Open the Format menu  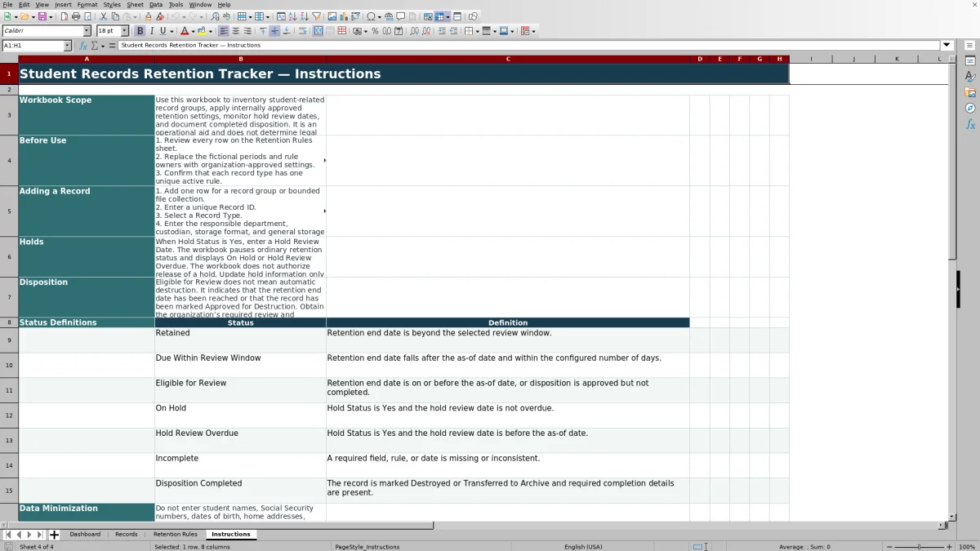(87, 5)
